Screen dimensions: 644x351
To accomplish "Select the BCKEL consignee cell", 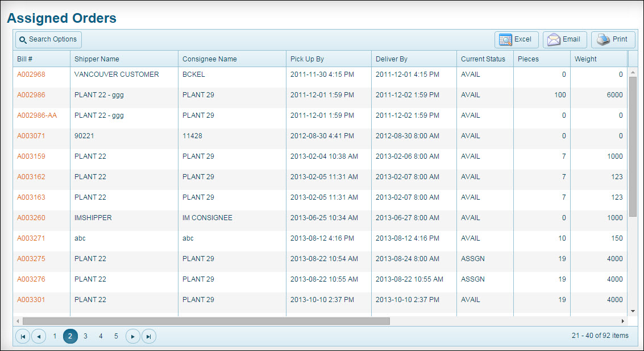I will click(232, 77).
